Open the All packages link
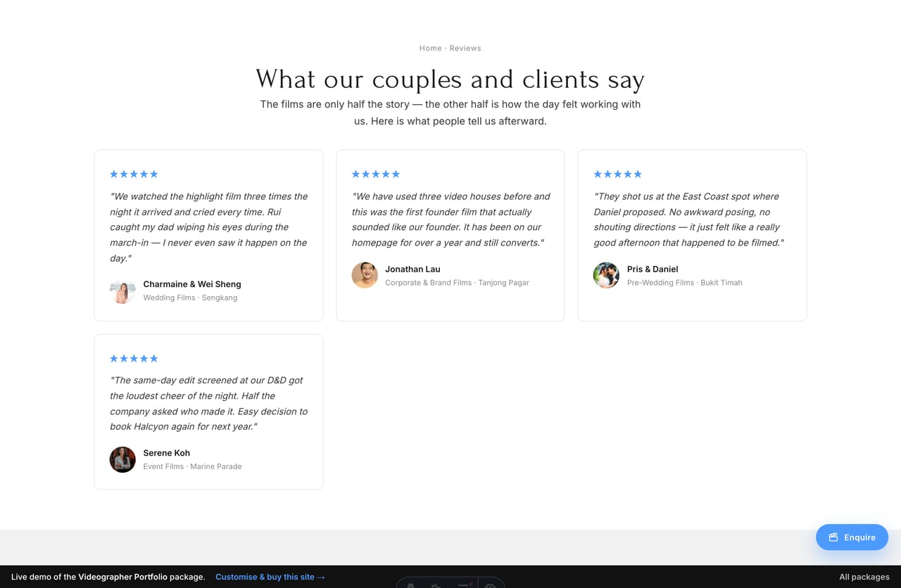Image resolution: width=901 pixels, height=588 pixels. click(x=864, y=577)
